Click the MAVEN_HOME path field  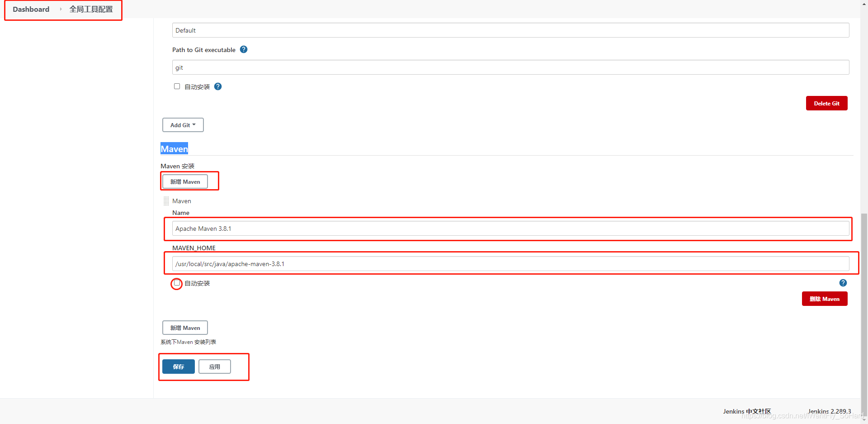[x=511, y=264]
